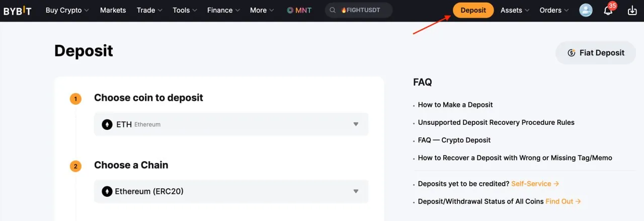Image resolution: width=644 pixels, height=221 pixels.
Task: Expand the coin selection dropdown
Action: coord(356,124)
